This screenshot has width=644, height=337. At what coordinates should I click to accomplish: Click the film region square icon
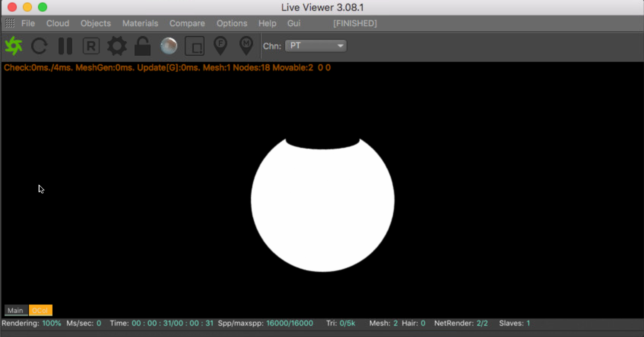click(194, 46)
